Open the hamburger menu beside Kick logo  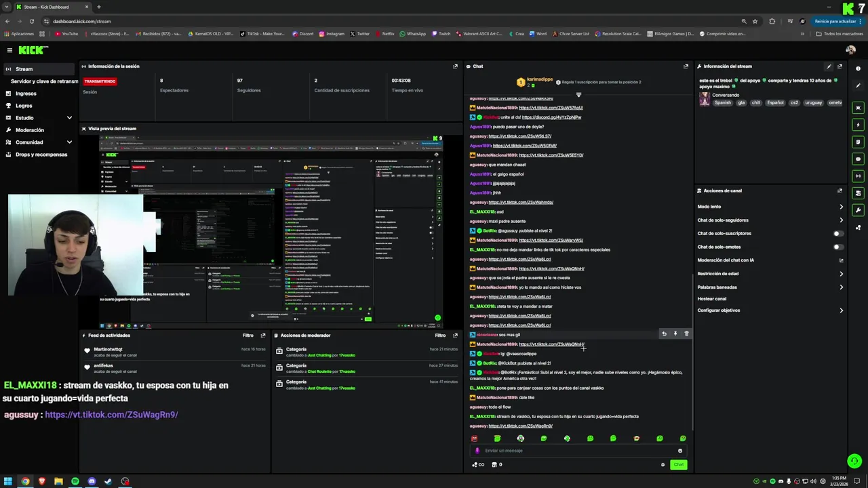9,50
